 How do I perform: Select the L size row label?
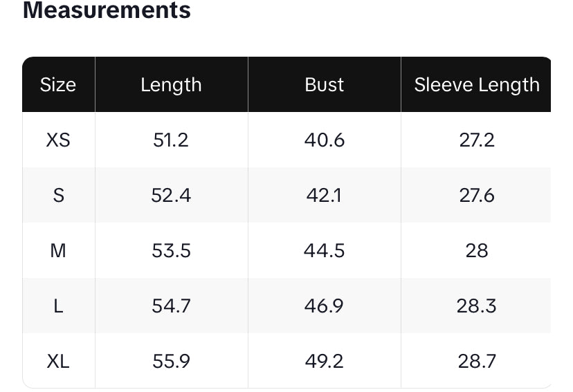(58, 306)
